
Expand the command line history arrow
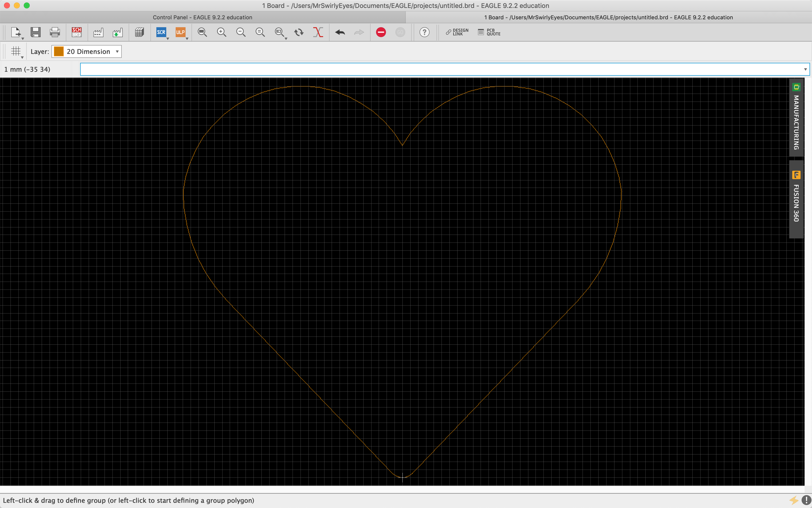[x=805, y=69]
